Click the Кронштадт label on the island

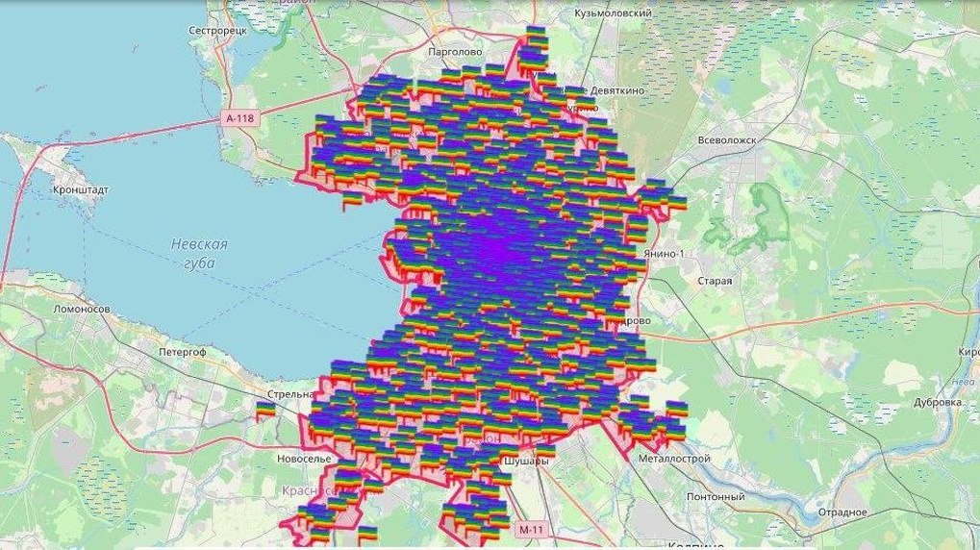point(81,189)
